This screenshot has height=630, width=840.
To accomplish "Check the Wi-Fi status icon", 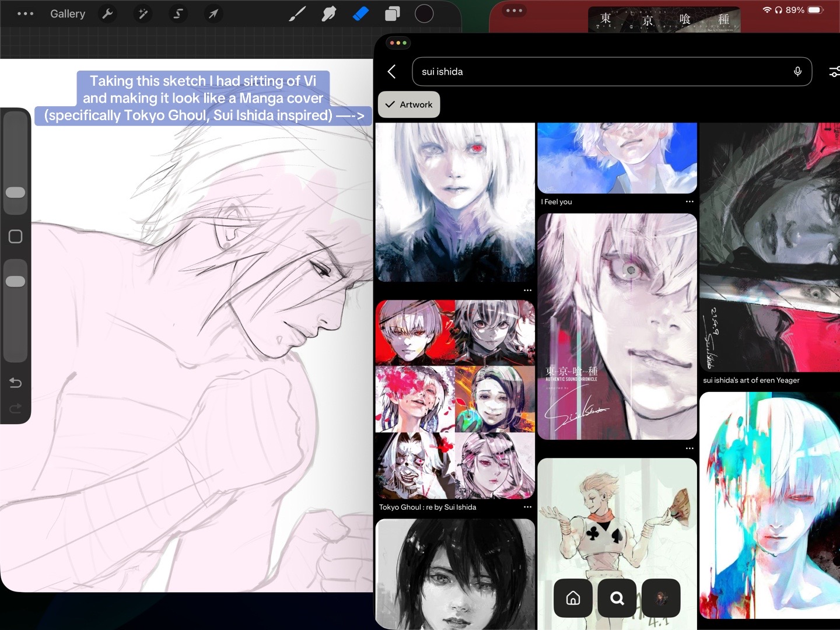I will point(766,10).
